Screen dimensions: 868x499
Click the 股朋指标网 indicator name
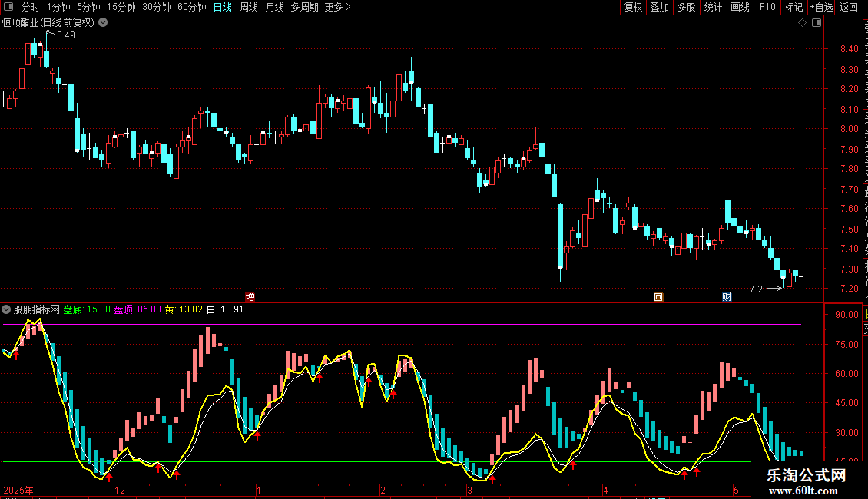[x=37, y=309]
